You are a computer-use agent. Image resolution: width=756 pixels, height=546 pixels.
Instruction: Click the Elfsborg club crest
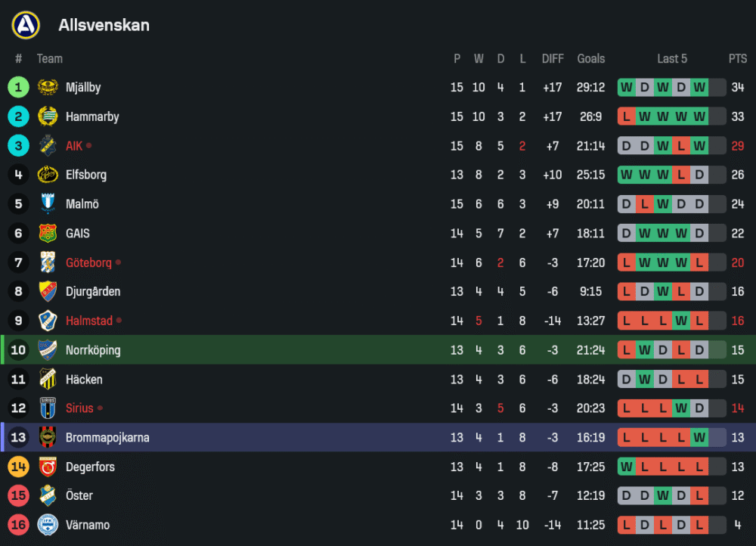(48, 175)
